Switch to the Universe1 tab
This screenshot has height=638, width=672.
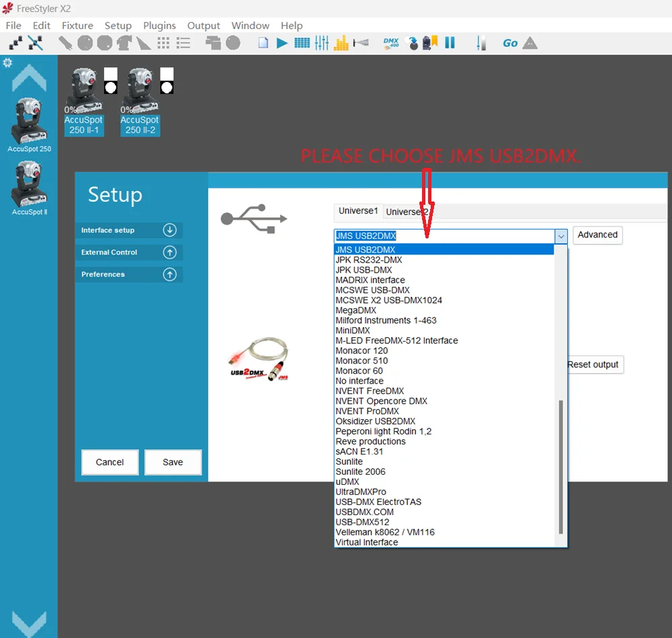click(358, 211)
